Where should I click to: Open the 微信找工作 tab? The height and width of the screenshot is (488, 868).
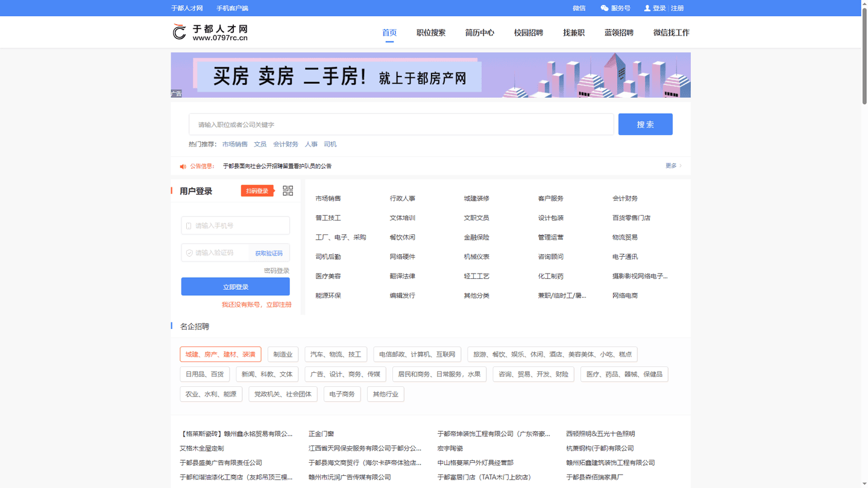click(x=671, y=33)
